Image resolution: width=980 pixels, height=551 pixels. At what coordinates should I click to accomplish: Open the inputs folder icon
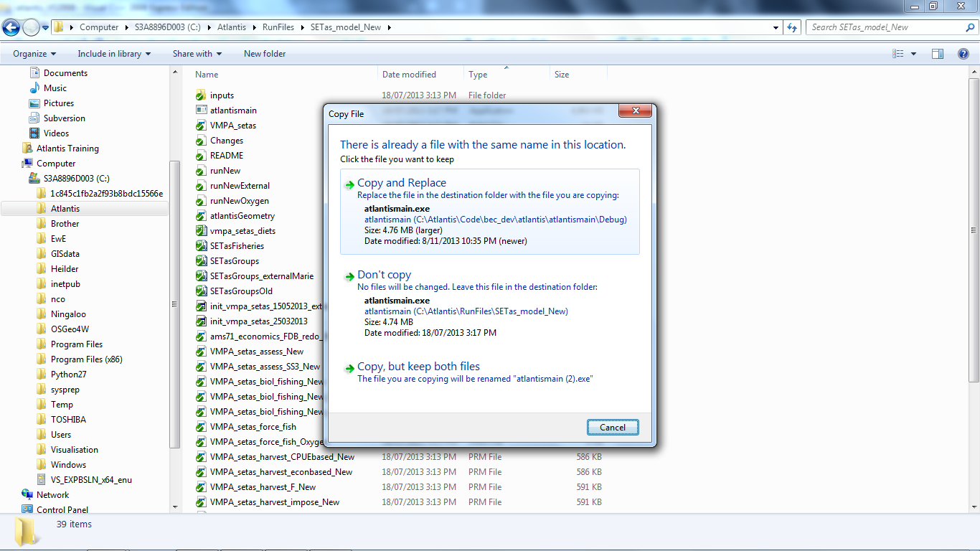[201, 95]
